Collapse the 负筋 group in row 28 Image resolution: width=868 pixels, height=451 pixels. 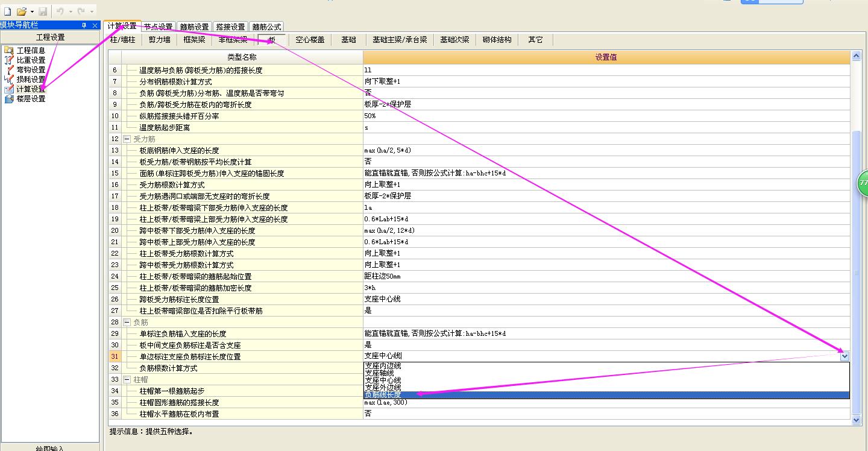(x=127, y=322)
